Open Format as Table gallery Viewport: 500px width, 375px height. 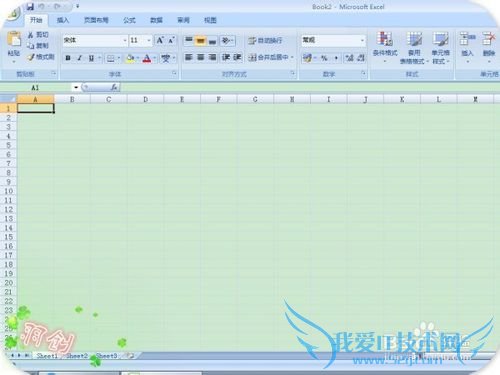coord(414,47)
